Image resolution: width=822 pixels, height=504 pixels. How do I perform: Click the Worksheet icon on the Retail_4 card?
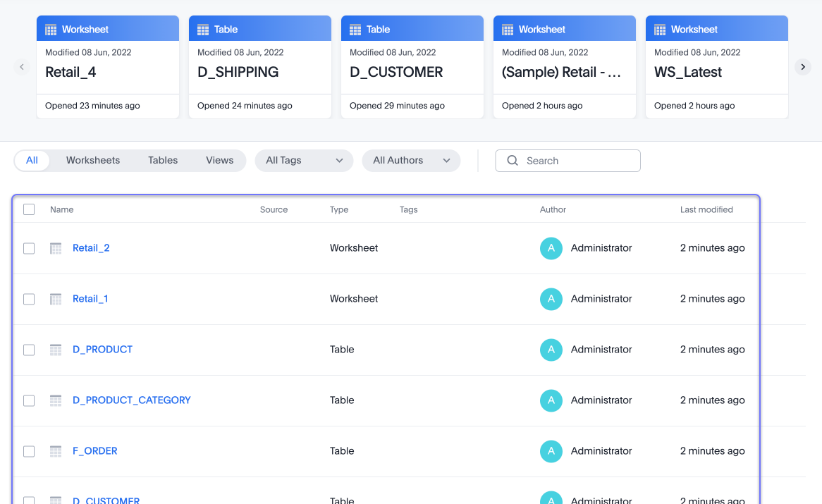pos(51,29)
